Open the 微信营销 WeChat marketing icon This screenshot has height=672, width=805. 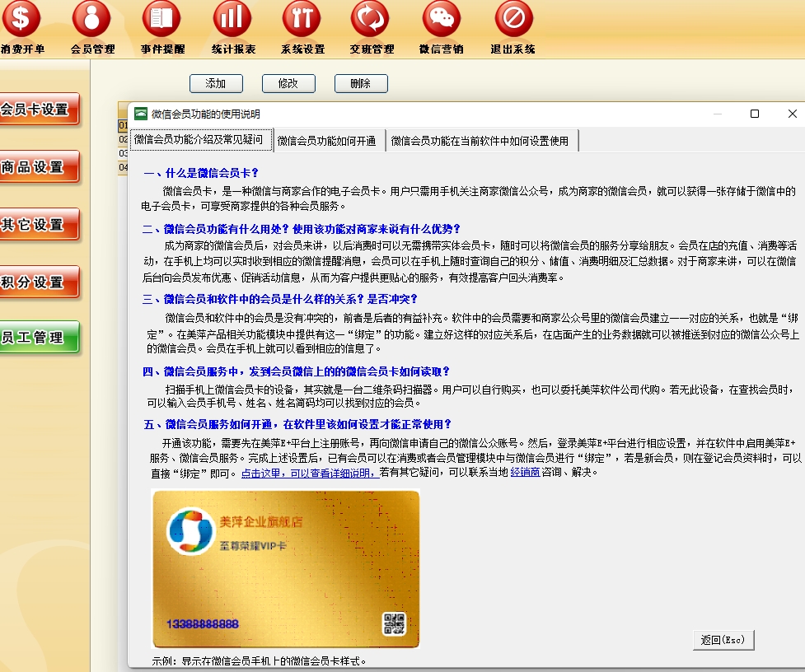(442, 20)
